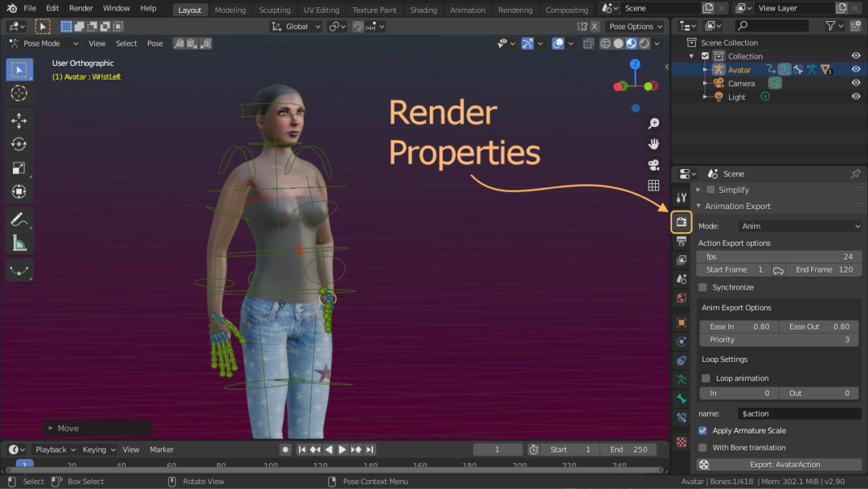Uncheck Apply Armature Scale

703,431
